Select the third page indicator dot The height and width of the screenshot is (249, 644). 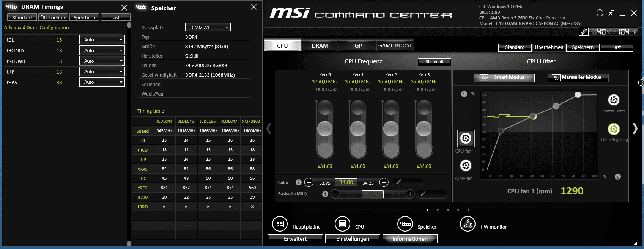click(x=448, y=210)
